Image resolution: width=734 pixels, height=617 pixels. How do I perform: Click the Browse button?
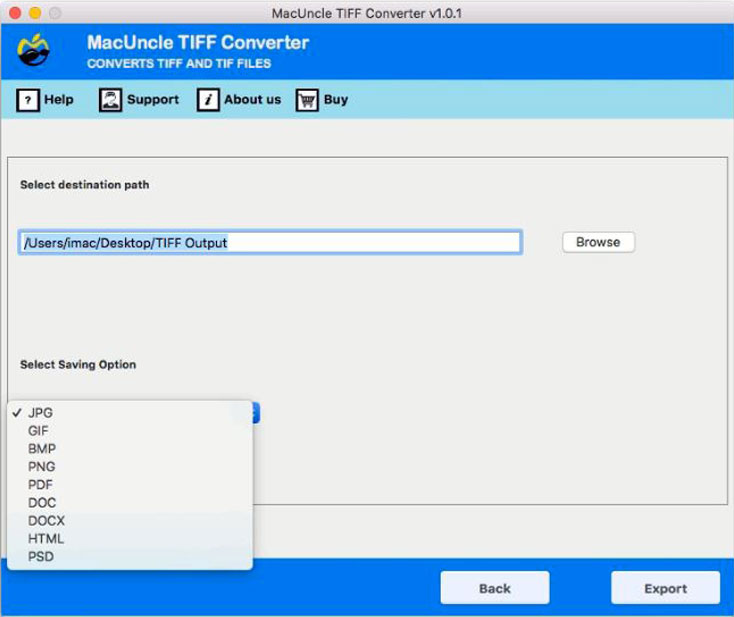[598, 242]
